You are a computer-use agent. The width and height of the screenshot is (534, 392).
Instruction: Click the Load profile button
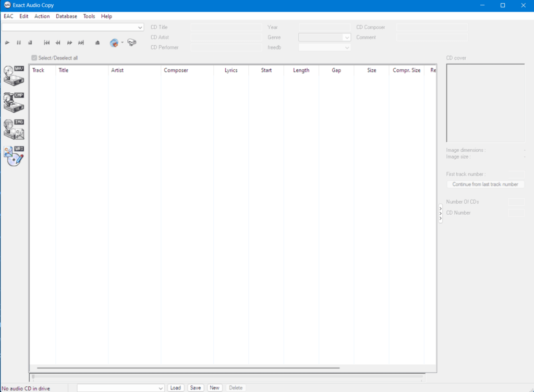click(176, 388)
